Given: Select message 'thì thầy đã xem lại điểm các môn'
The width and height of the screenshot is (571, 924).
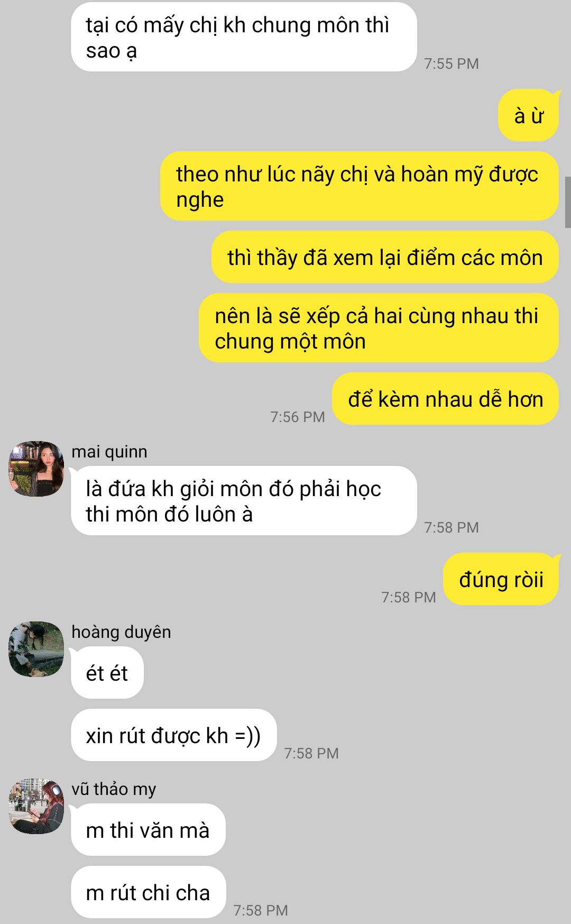Looking at the screenshot, I should pyautogui.click(x=385, y=257).
